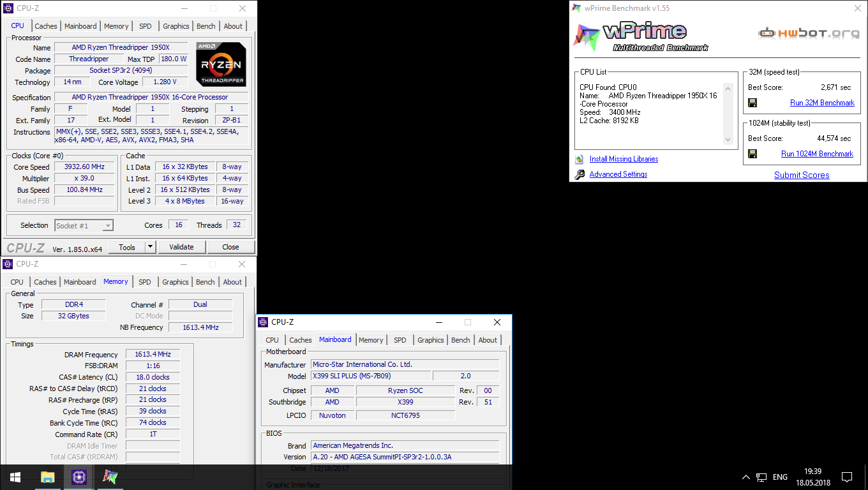Click the Level 3 cache value 4 x 8 MBytes
Image resolution: width=868 pixels, height=490 pixels.
185,201
